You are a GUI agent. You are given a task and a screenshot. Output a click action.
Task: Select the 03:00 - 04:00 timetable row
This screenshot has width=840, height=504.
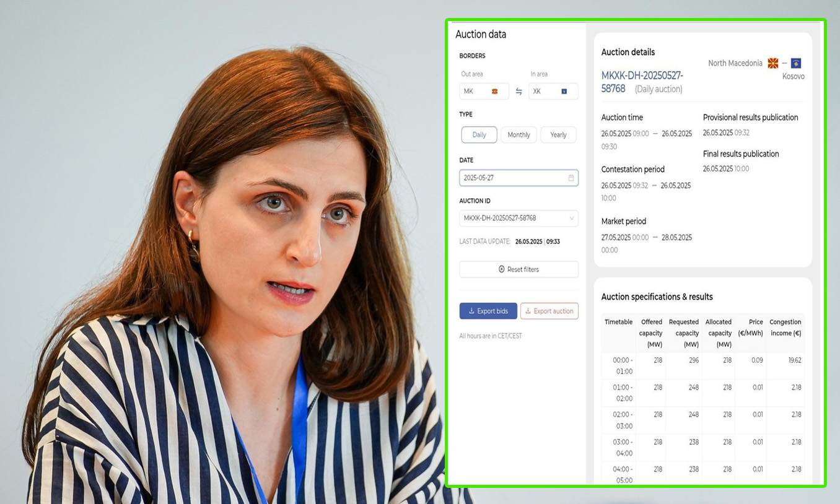click(x=703, y=448)
